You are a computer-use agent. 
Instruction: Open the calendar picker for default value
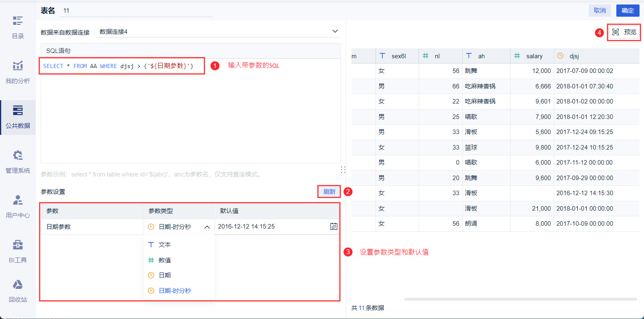334,227
